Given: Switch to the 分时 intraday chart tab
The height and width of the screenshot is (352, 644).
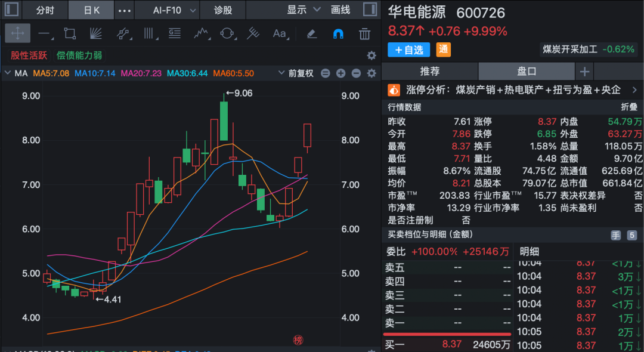Looking at the screenshot, I should [x=45, y=10].
